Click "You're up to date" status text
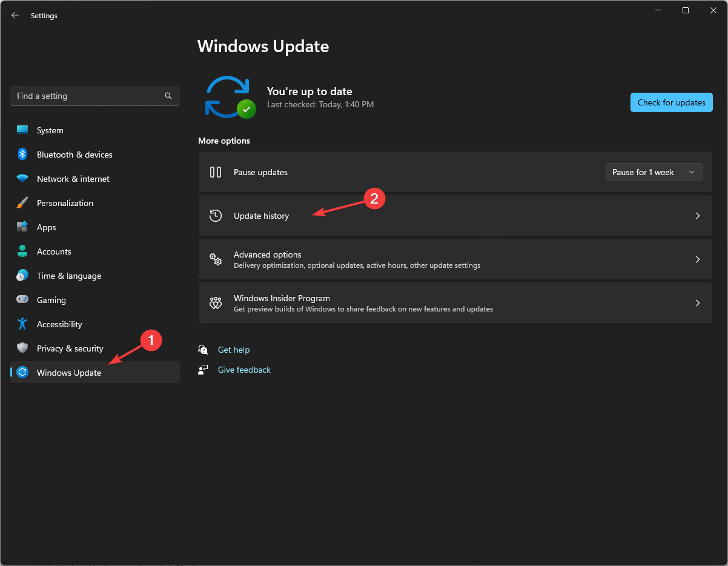 [309, 92]
